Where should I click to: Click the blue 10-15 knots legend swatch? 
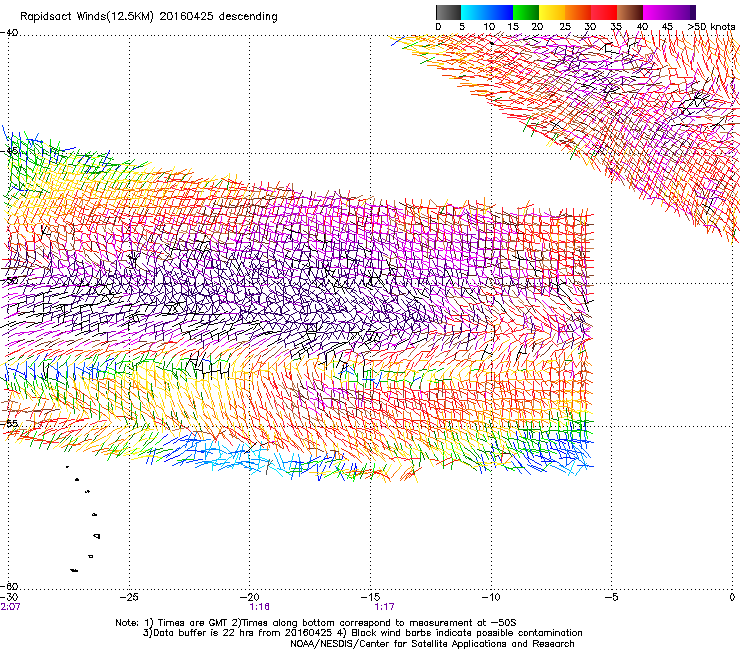click(x=500, y=12)
